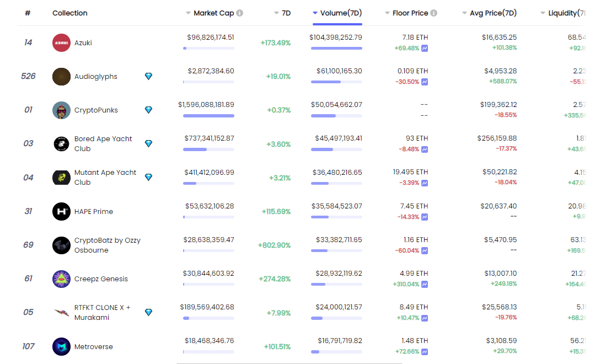This screenshot has width=595, height=364.
Task: Open RTFKT CLONE X floor chart icon
Action: click(425, 318)
